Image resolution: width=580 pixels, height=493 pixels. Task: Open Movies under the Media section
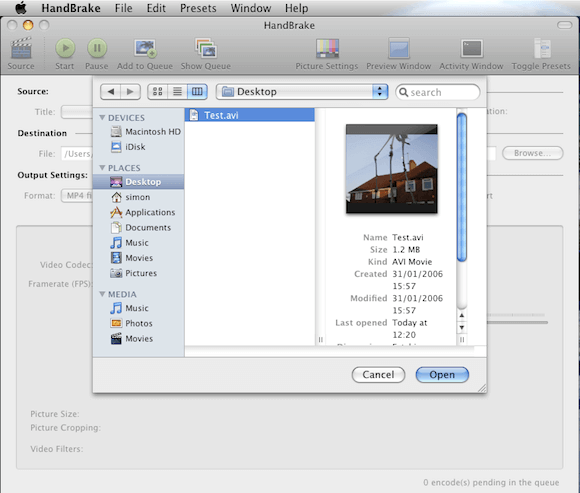[x=132, y=338]
